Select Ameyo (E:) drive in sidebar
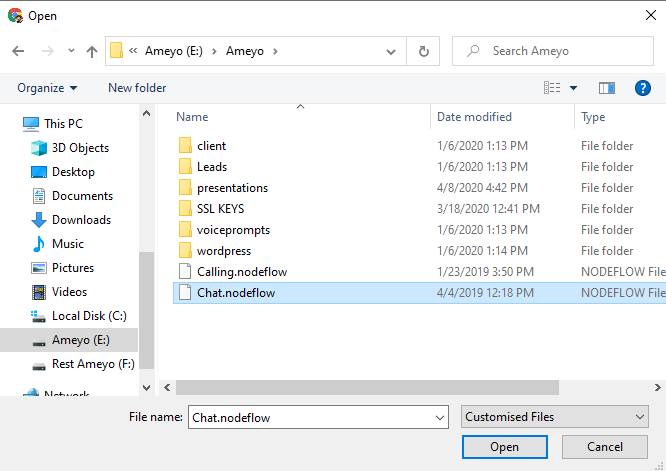The width and height of the screenshot is (666, 471). pyautogui.click(x=69, y=340)
